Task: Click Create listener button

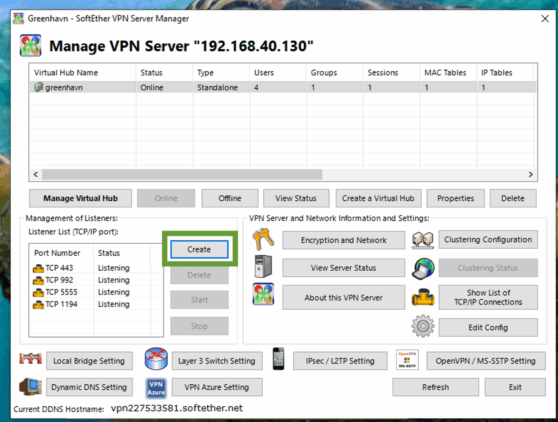Action: 199,249
